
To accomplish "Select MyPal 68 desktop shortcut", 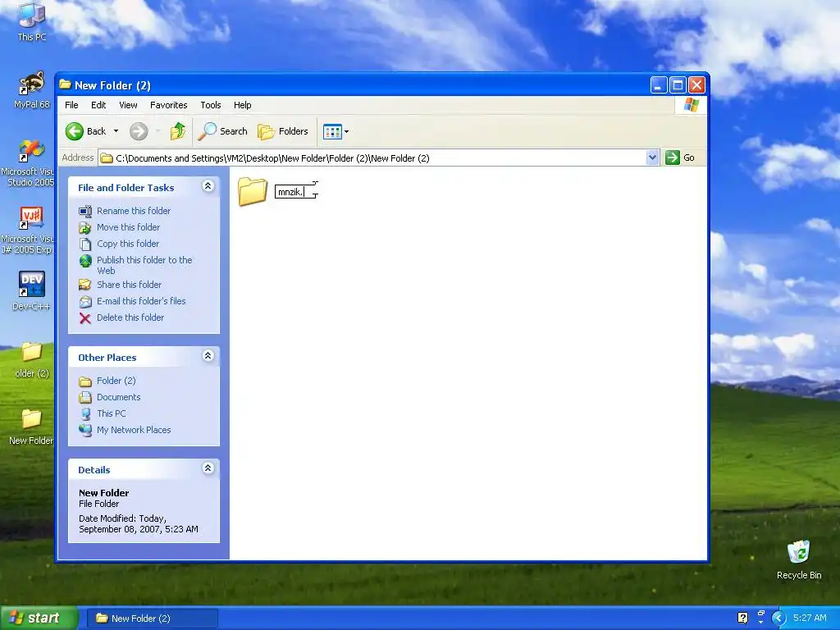I will pos(32,91).
